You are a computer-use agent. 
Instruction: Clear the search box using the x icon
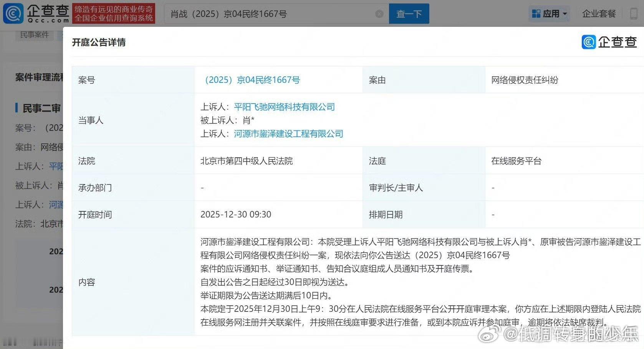click(379, 14)
